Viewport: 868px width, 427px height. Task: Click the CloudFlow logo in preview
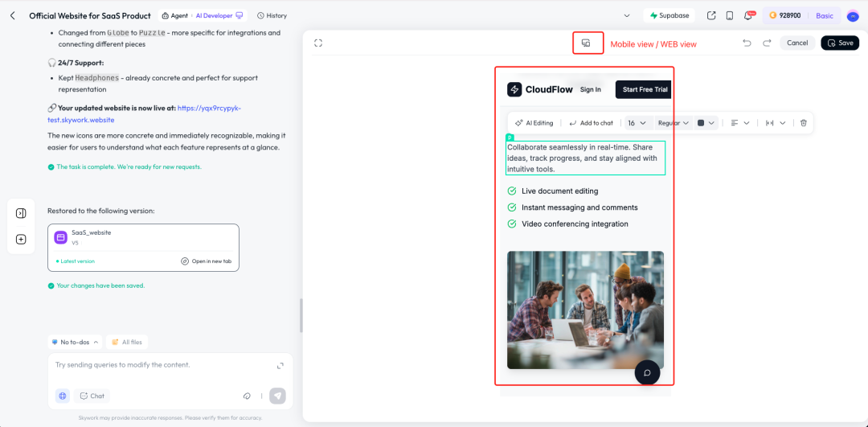pos(540,89)
